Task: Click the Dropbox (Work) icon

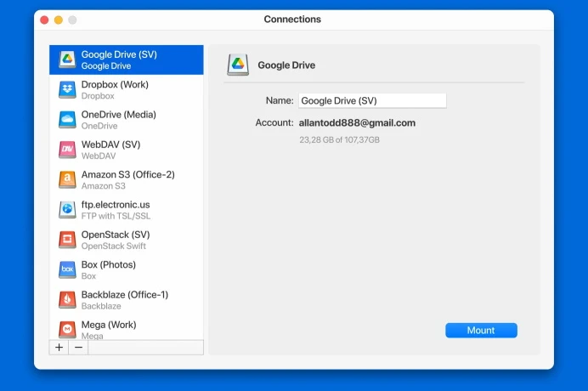Action: pos(67,90)
